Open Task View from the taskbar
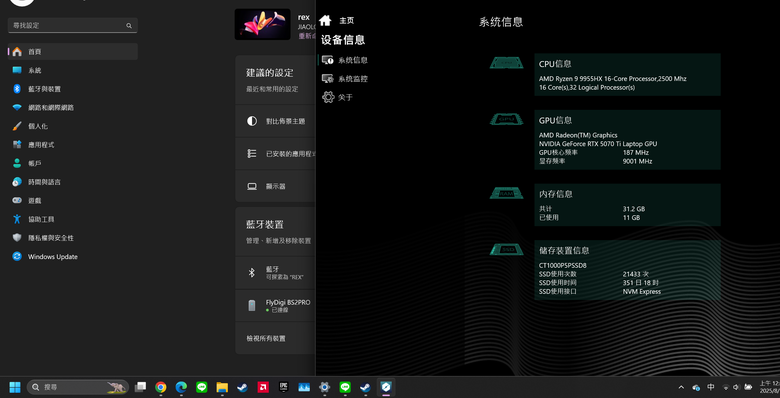The image size is (780, 398). (141, 387)
